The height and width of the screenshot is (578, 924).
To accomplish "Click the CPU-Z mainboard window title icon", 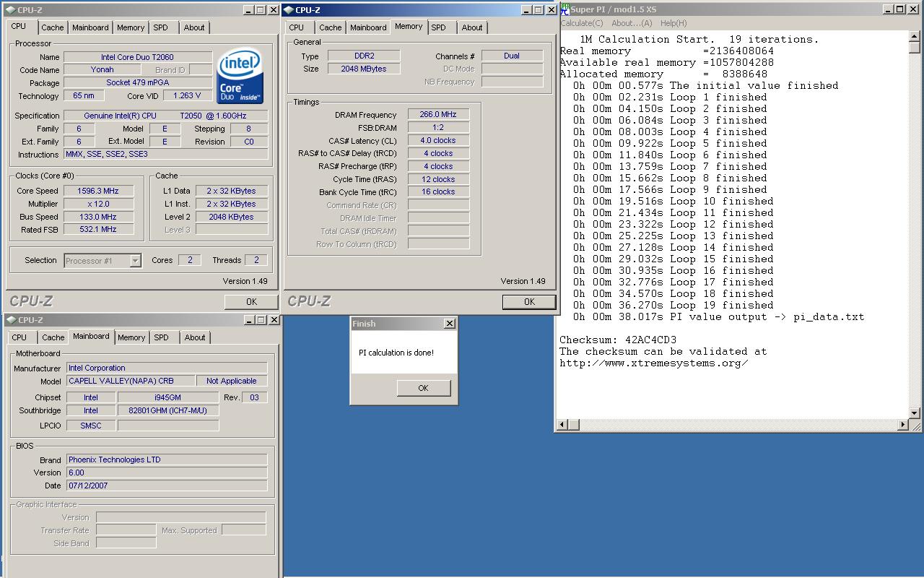I will 11,320.
